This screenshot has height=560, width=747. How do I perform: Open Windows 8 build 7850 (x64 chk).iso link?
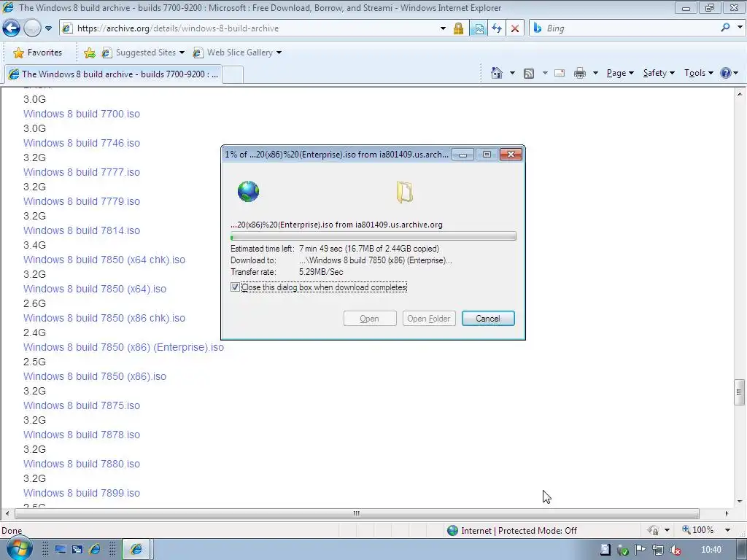tap(104, 260)
